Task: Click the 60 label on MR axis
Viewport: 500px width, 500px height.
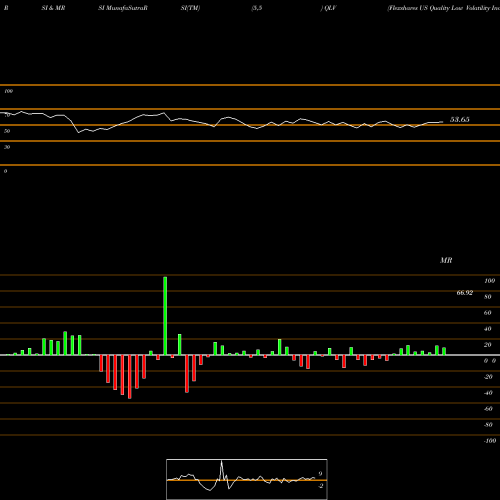Action: point(488,313)
